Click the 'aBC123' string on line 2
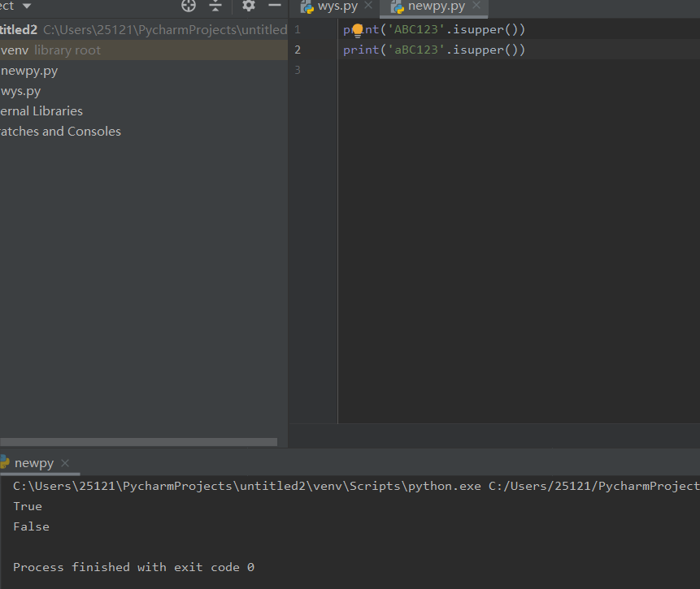 (416, 50)
